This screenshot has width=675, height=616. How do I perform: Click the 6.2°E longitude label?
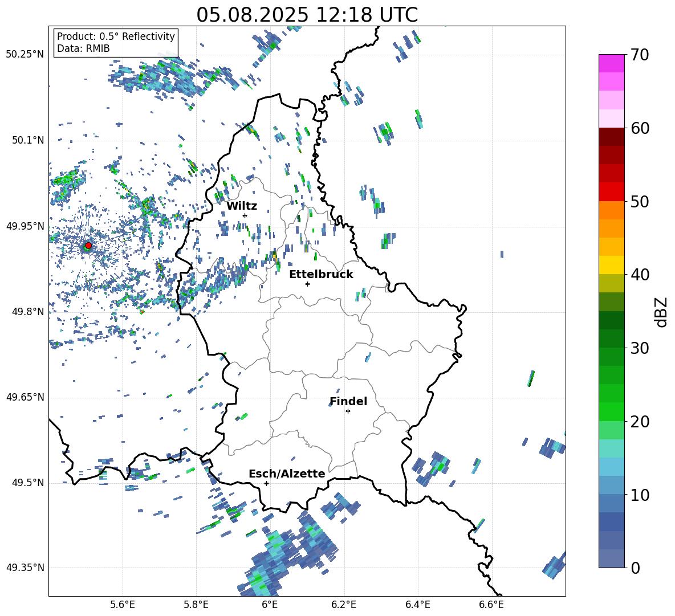pyautogui.click(x=344, y=605)
